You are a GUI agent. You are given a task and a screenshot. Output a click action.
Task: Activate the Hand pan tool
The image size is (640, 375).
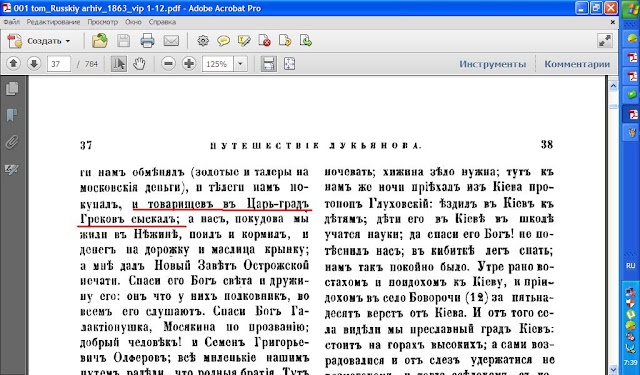(139, 64)
